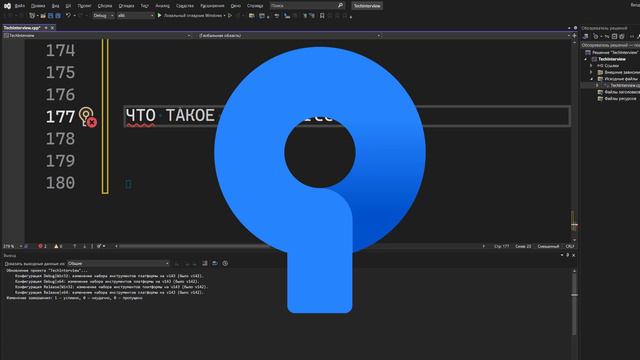This screenshot has height=360, width=640.
Task: Open the Окно menu
Action: [236, 6]
